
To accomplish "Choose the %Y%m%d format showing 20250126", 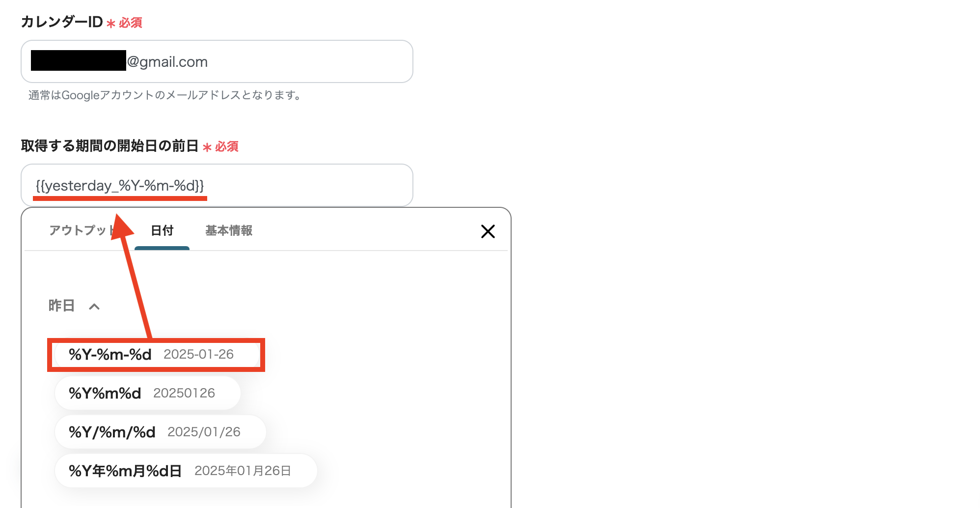I will 147,393.
